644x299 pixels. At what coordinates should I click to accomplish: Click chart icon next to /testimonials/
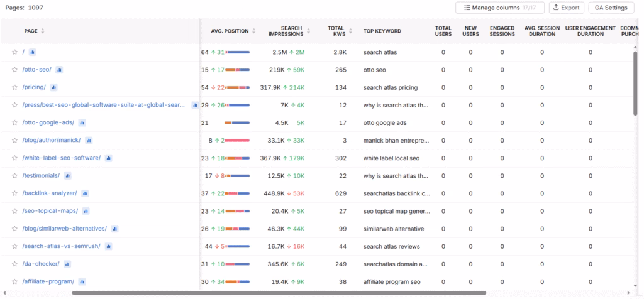(68, 176)
